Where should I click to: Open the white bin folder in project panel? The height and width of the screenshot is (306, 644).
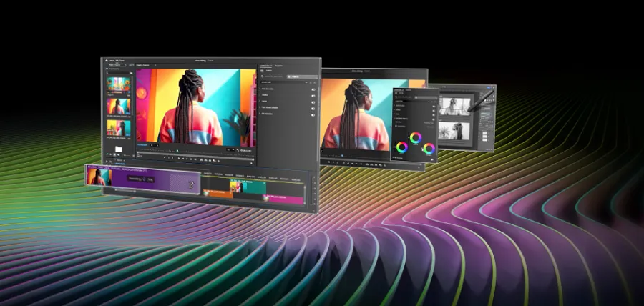tap(119, 149)
